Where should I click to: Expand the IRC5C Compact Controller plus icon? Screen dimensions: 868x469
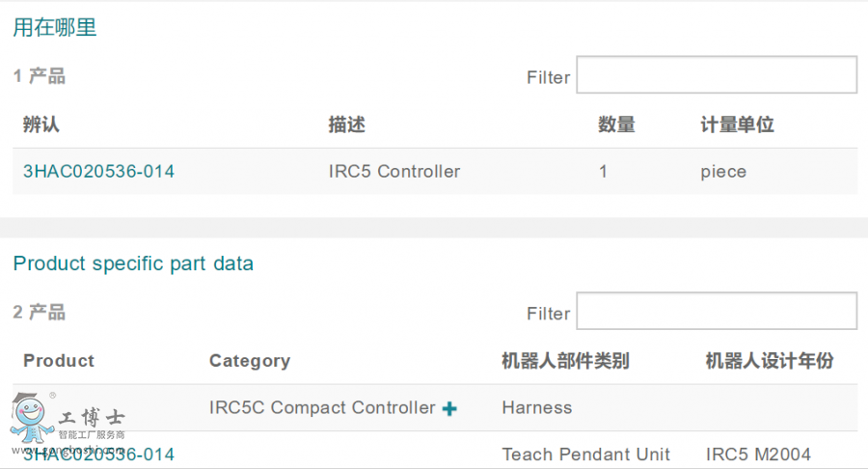(x=449, y=409)
